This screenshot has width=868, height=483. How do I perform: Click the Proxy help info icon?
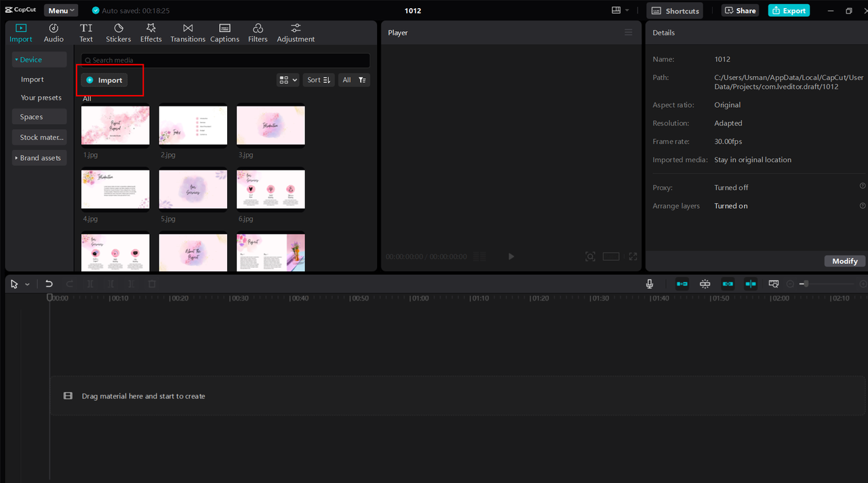(x=863, y=186)
